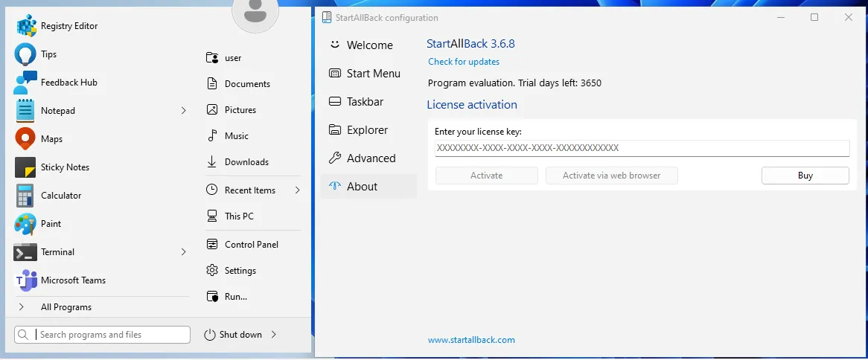Screen dimensions: 868x360
Task: Launch the Tips app icon
Action: [26, 54]
